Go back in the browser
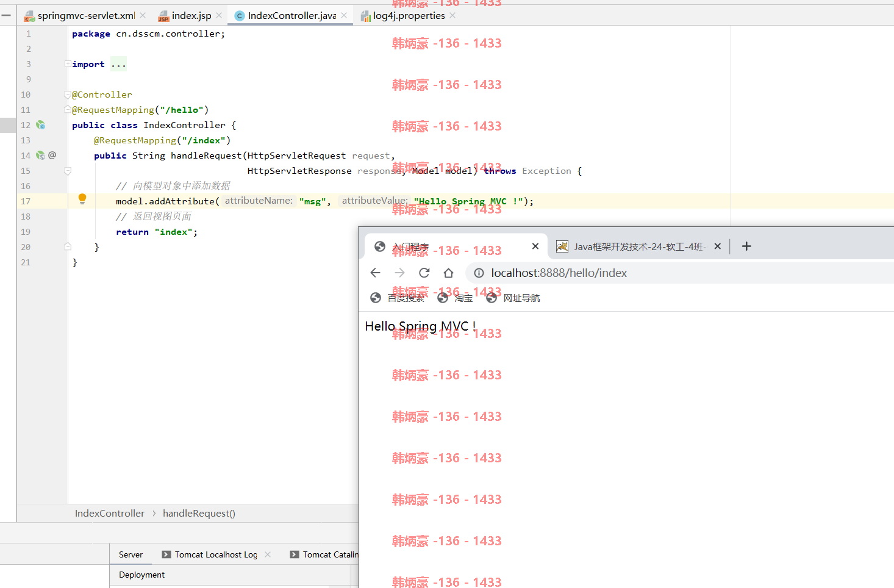The width and height of the screenshot is (894, 588). coord(375,273)
